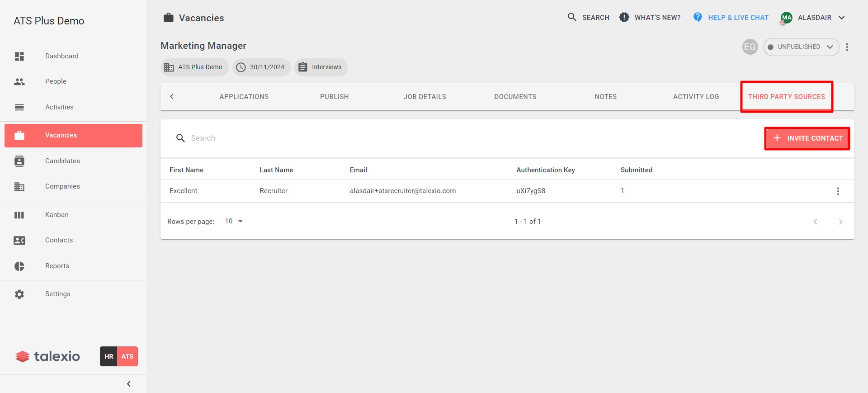Image resolution: width=868 pixels, height=393 pixels.
Task: Open the vacancy more options menu
Action: (847, 47)
